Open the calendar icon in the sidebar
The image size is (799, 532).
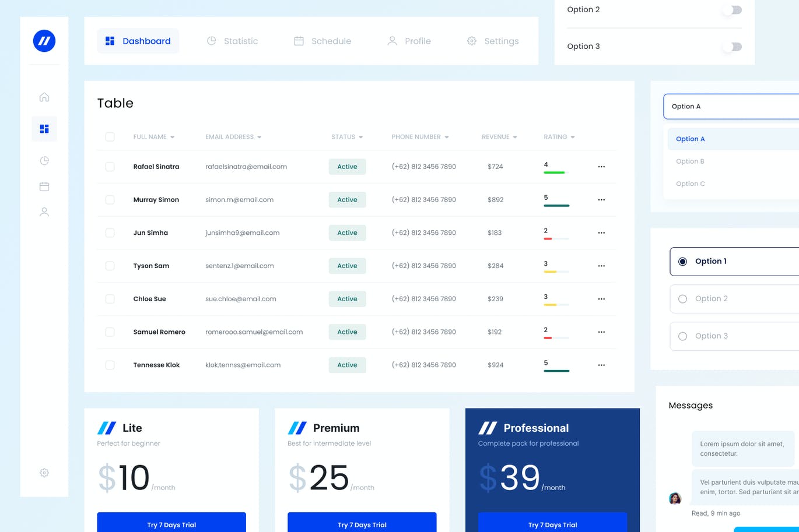pyautogui.click(x=44, y=186)
